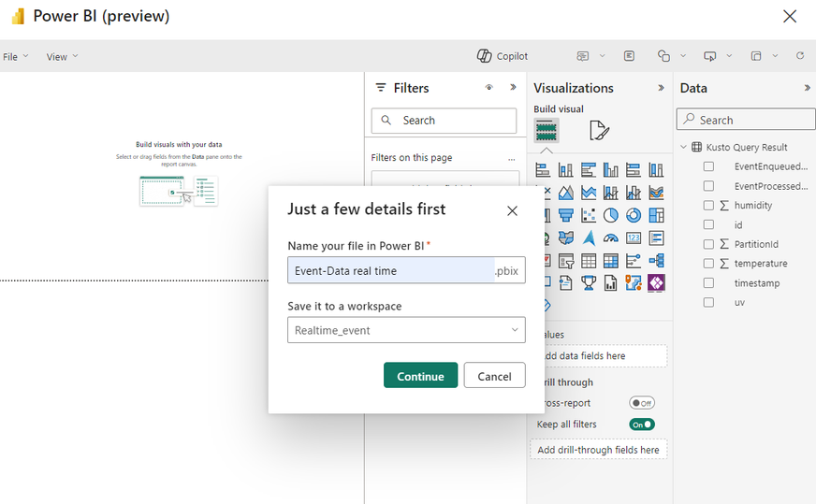Open the File menu
Screen dimensions: 816x504
(16, 57)
